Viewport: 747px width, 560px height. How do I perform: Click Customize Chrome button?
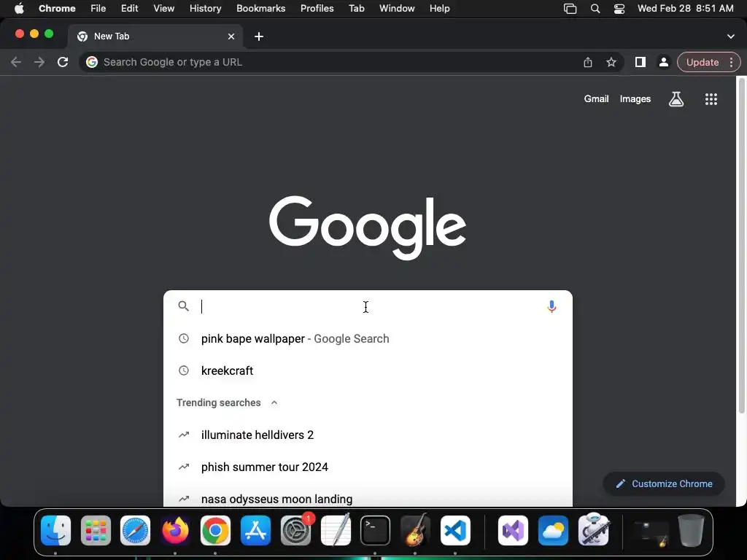(x=664, y=484)
